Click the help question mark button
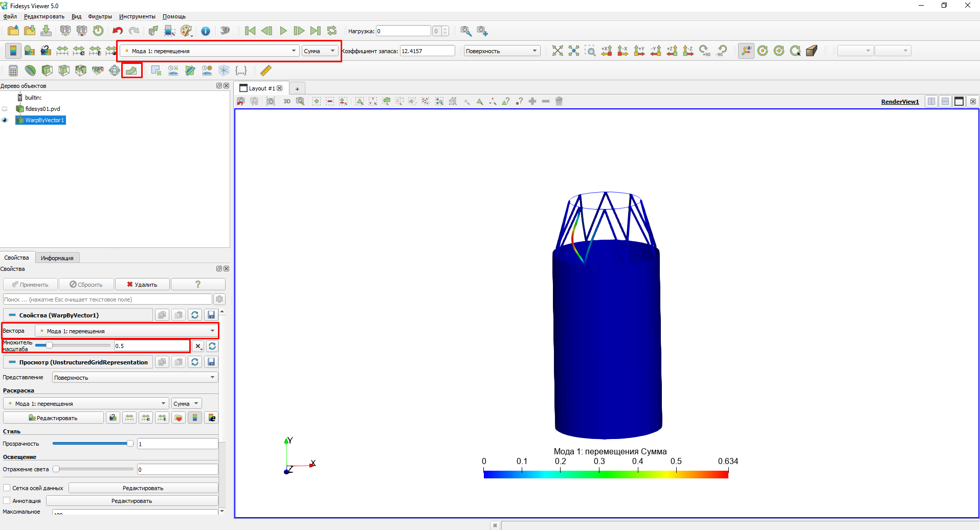 (198, 284)
